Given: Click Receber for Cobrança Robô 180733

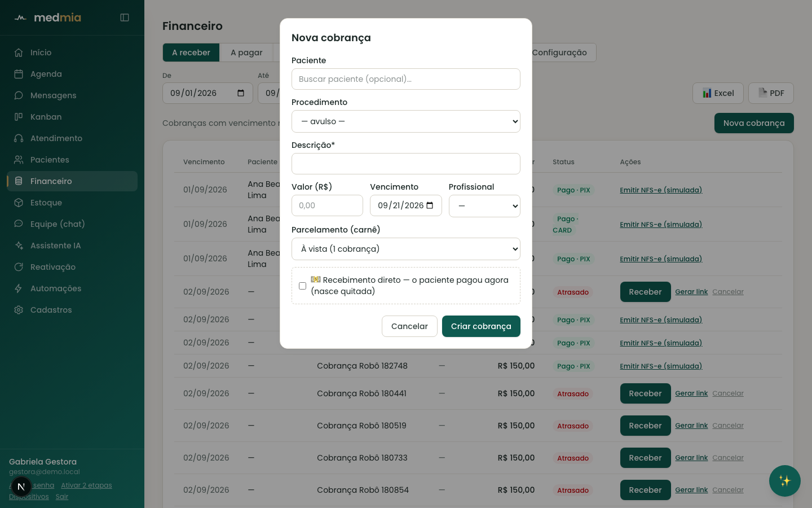Looking at the screenshot, I should (x=645, y=458).
